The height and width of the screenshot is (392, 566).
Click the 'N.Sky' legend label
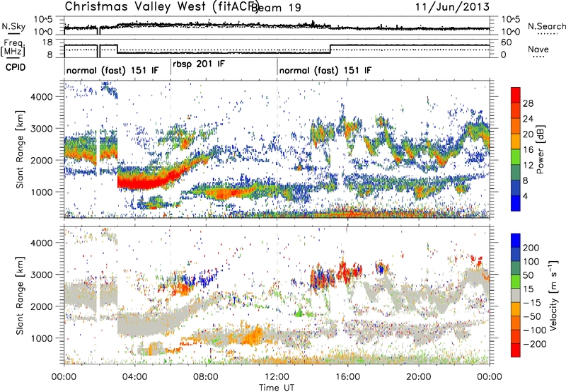[13, 26]
